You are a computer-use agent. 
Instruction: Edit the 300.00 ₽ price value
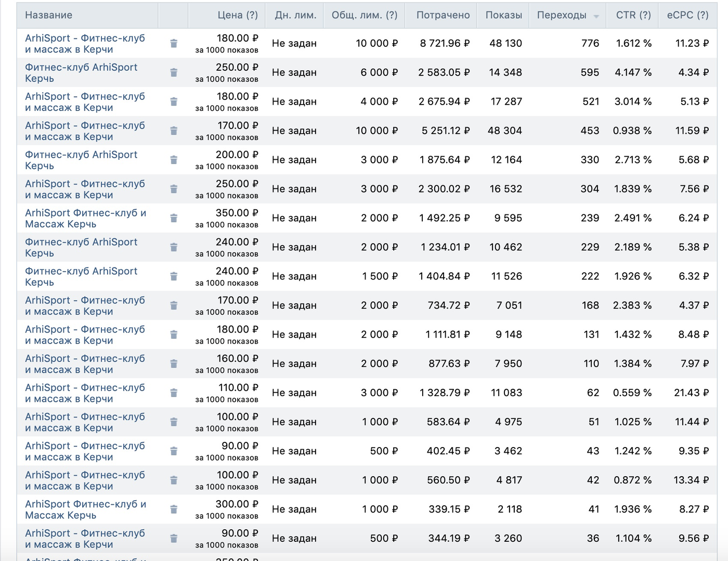[x=237, y=504]
